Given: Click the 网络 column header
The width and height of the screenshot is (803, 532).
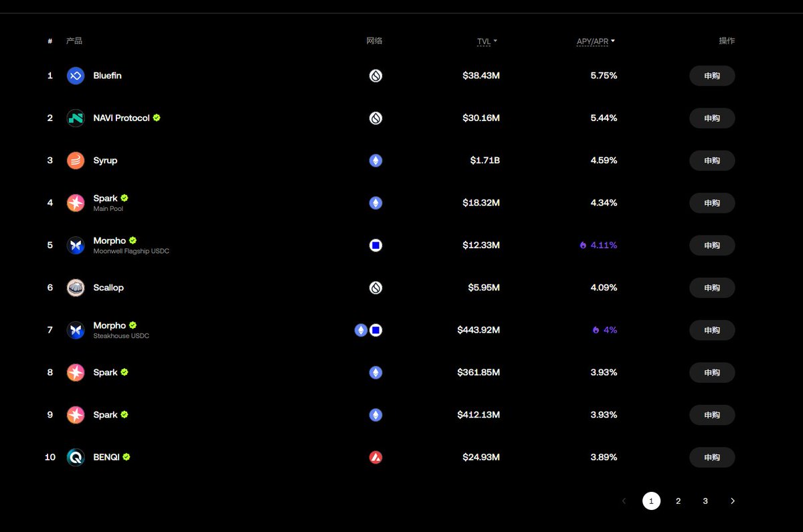Looking at the screenshot, I should click(375, 41).
